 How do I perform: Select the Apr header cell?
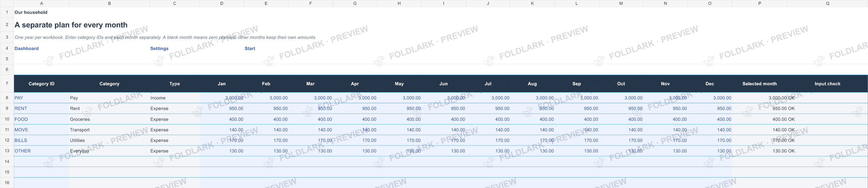point(355,83)
